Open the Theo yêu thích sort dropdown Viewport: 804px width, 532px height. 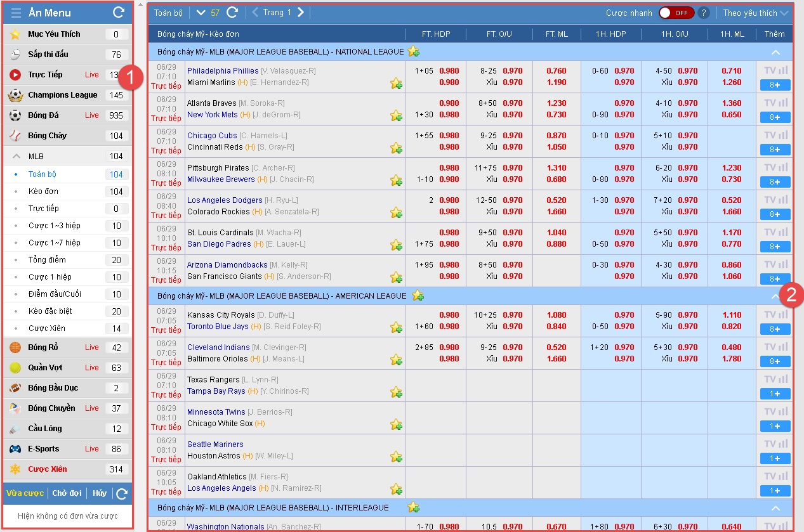755,13
